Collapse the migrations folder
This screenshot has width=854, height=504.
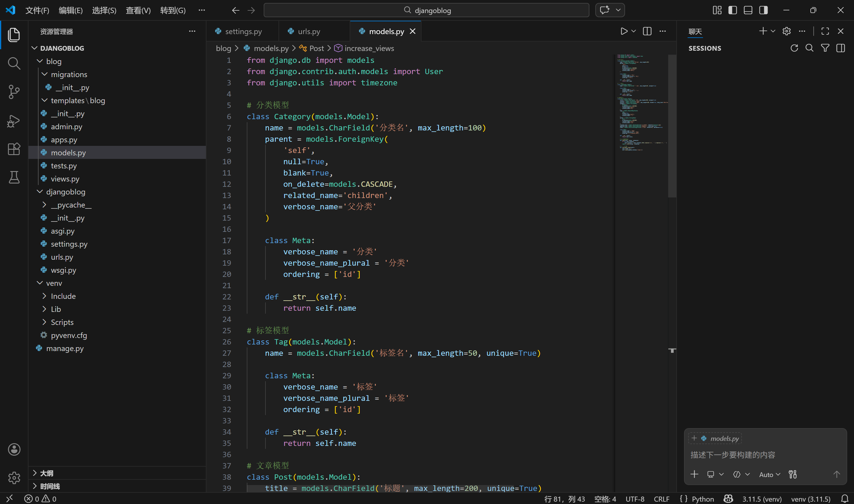(x=69, y=74)
